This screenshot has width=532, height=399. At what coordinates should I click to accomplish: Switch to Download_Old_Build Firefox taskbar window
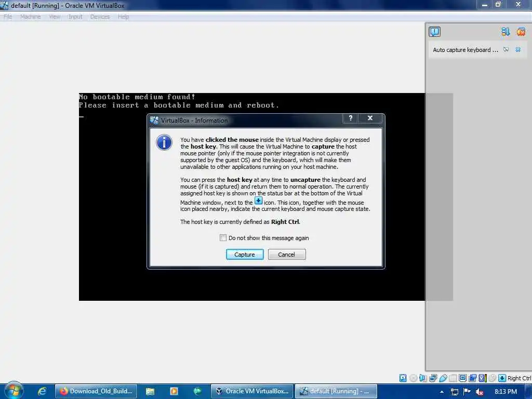point(96,391)
